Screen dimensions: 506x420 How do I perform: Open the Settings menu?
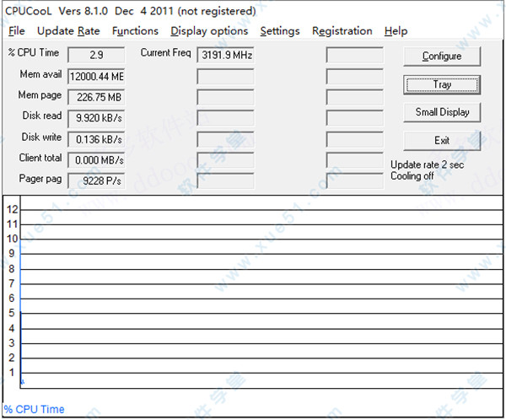coord(280,31)
